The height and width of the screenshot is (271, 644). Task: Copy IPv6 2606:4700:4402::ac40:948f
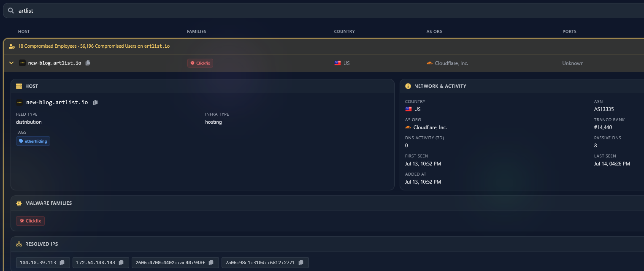click(x=211, y=263)
